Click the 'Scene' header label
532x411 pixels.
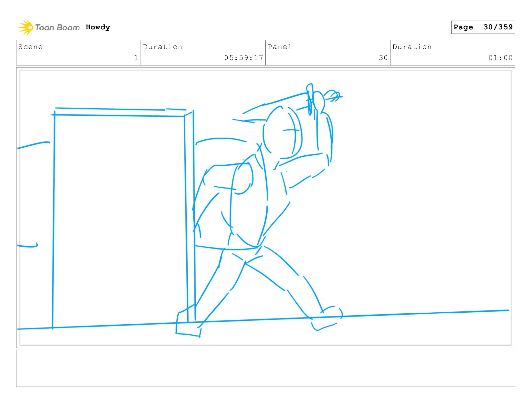30,47
